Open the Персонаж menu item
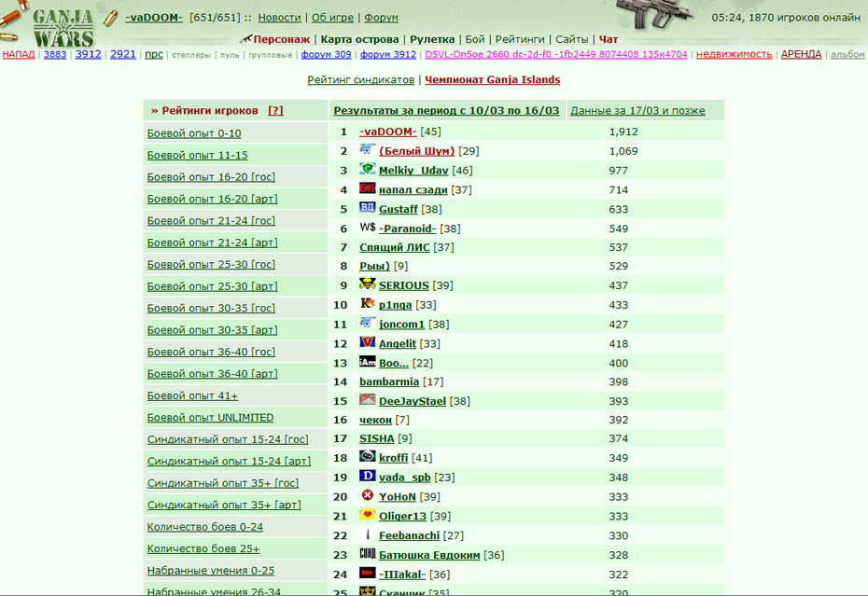This screenshot has width=868, height=596. (x=281, y=39)
